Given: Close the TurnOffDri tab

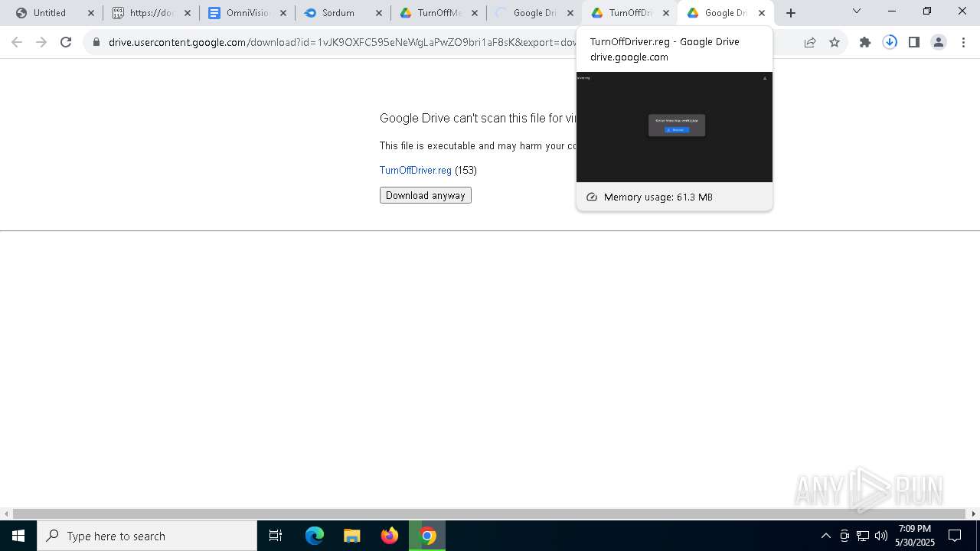Looking at the screenshot, I should point(666,13).
